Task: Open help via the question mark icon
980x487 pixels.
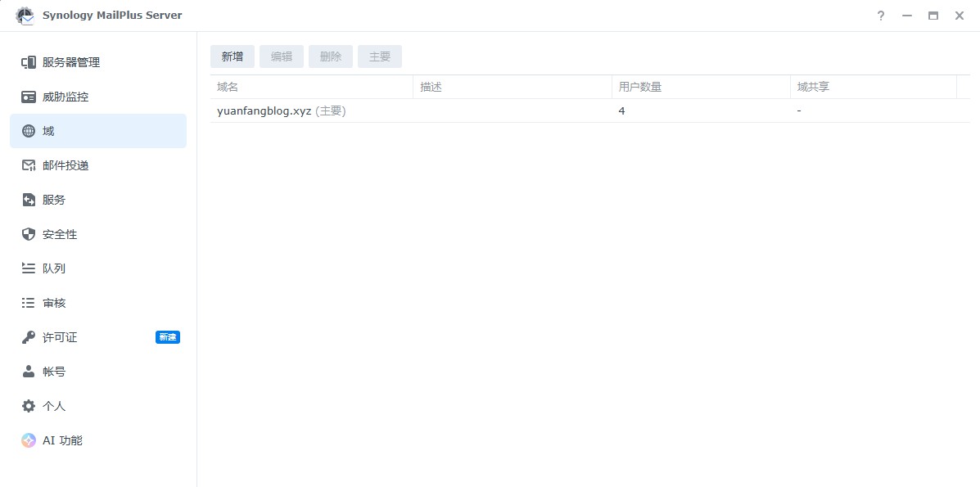Action: click(x=881, y=16)
